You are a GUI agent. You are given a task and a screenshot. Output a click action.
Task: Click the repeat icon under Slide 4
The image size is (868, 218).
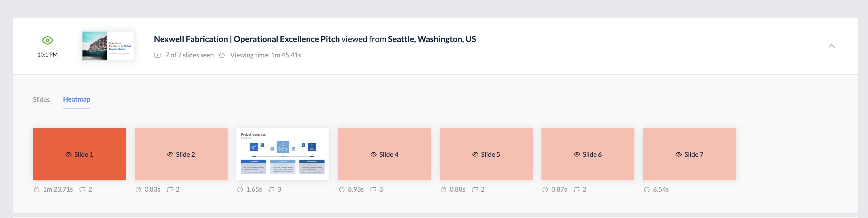point(373,189)
